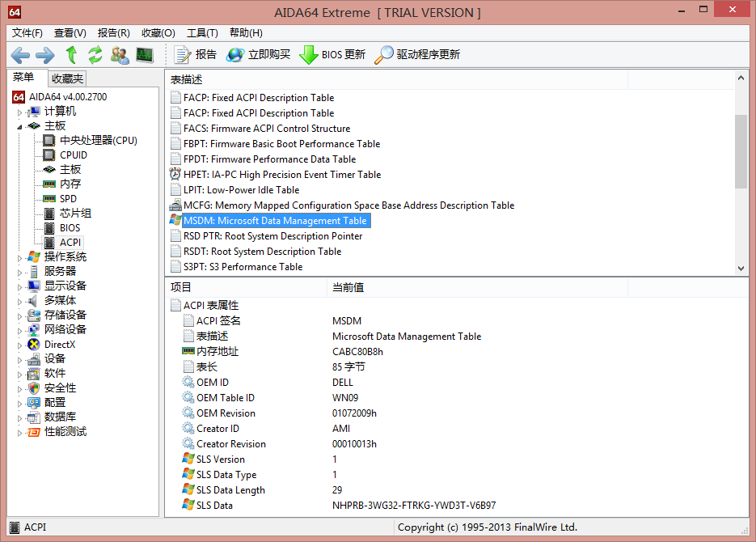Open the users icon in toolbar
Viewport: 756px width, 542px height.
tap(120, 55)
